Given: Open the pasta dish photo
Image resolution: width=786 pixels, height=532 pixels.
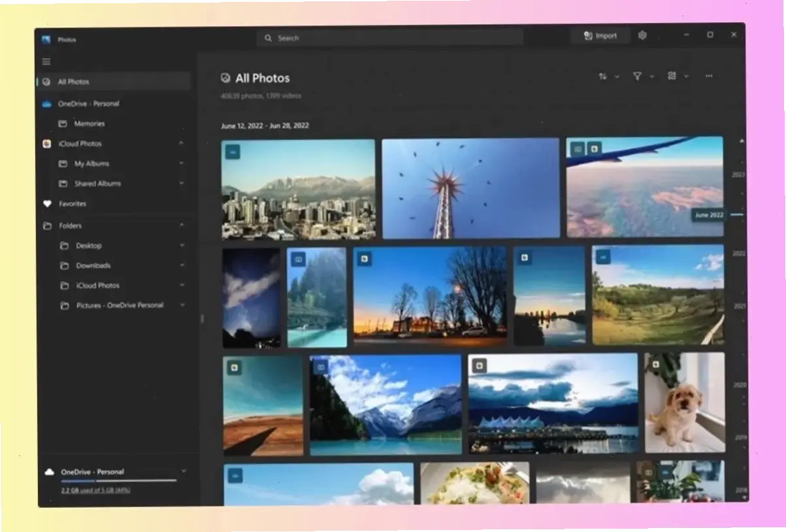Looking at the screenshot, I should (x=475, y=484).
